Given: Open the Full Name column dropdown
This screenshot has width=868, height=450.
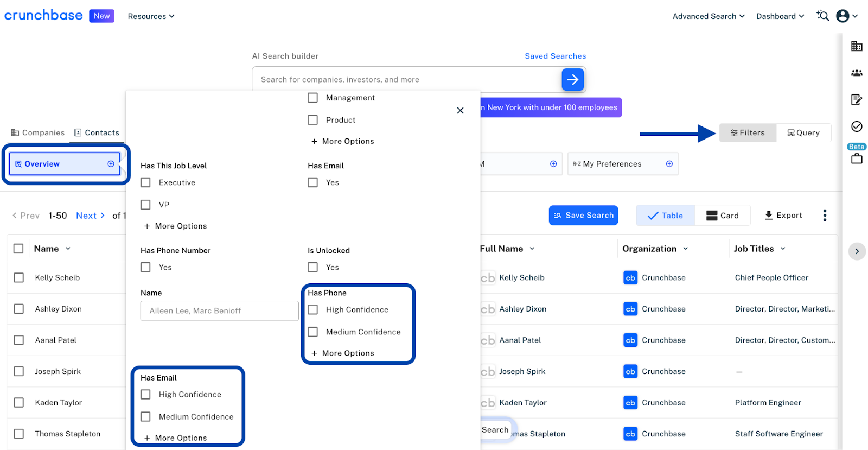Looking at the screenshot, I should click(532, 249).
